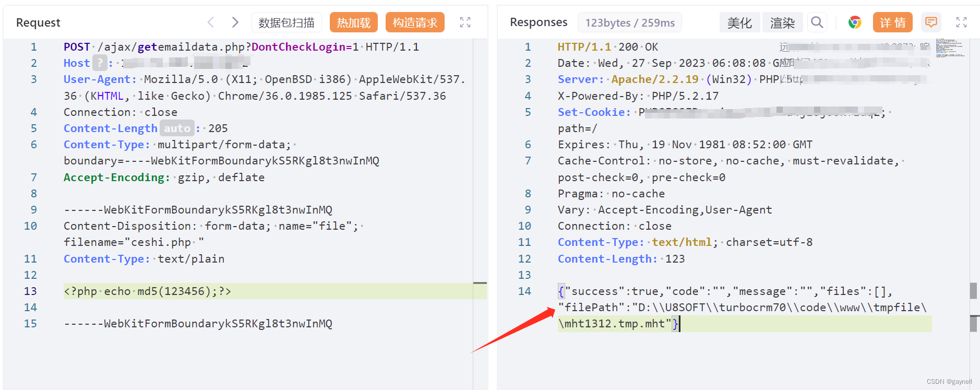Click the DontCheckLogin=1 query parameter
The image size is (980, 390).
[305, 47]
